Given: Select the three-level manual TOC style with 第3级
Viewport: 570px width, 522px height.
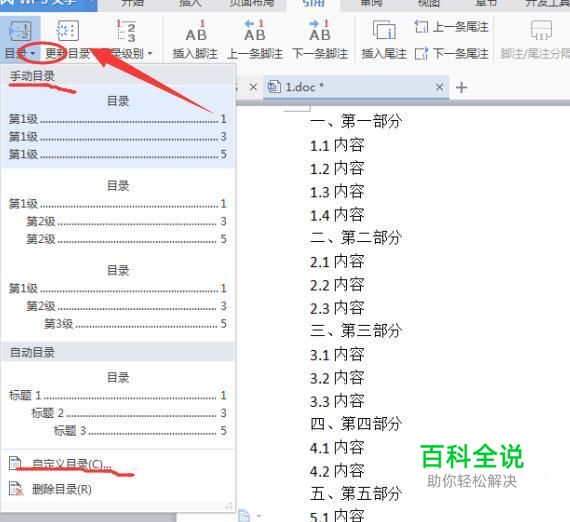Looking at the screenshot, I should point(118,297).
